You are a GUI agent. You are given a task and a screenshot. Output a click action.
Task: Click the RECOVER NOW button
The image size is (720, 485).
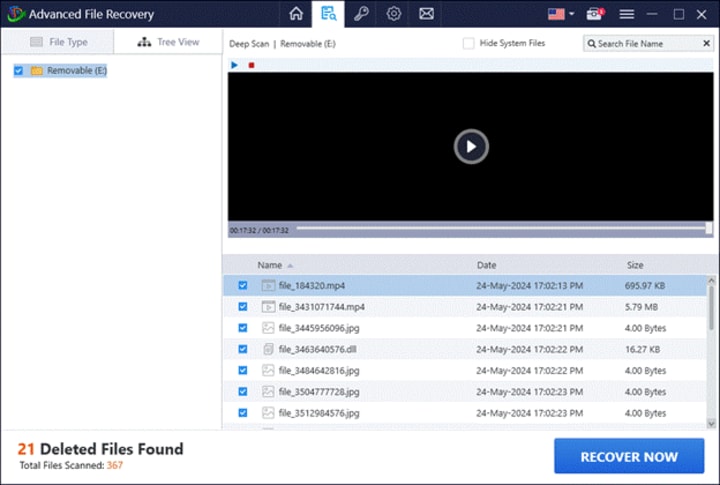[629, 456]
